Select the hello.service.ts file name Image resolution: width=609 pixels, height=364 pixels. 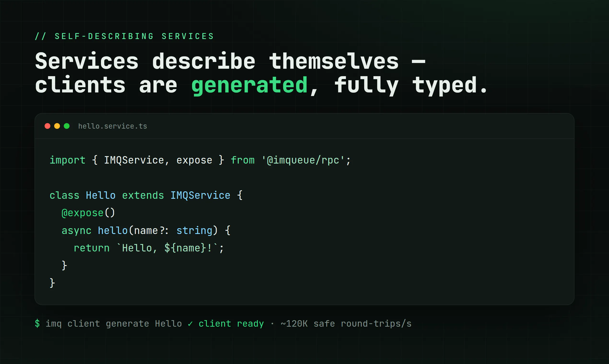[x=112, y=126]
